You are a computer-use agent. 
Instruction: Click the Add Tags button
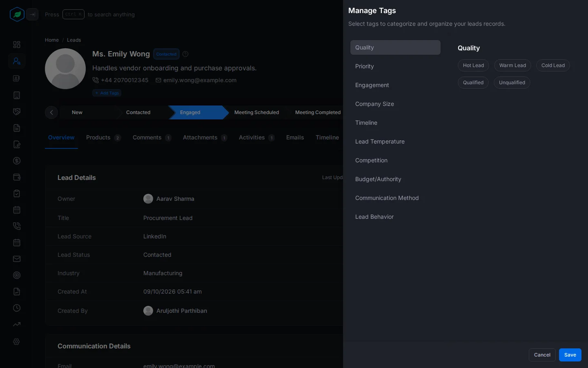click(x=107, y=93)
